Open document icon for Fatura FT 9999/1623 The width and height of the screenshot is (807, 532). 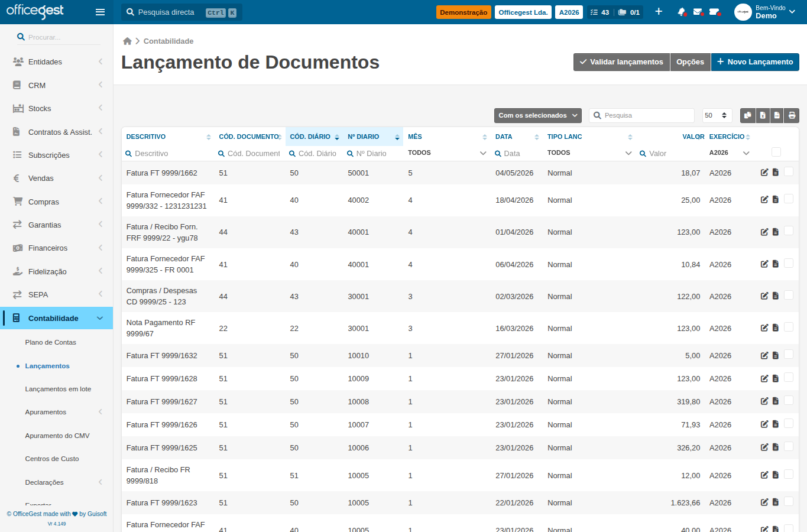coord(776,502)
